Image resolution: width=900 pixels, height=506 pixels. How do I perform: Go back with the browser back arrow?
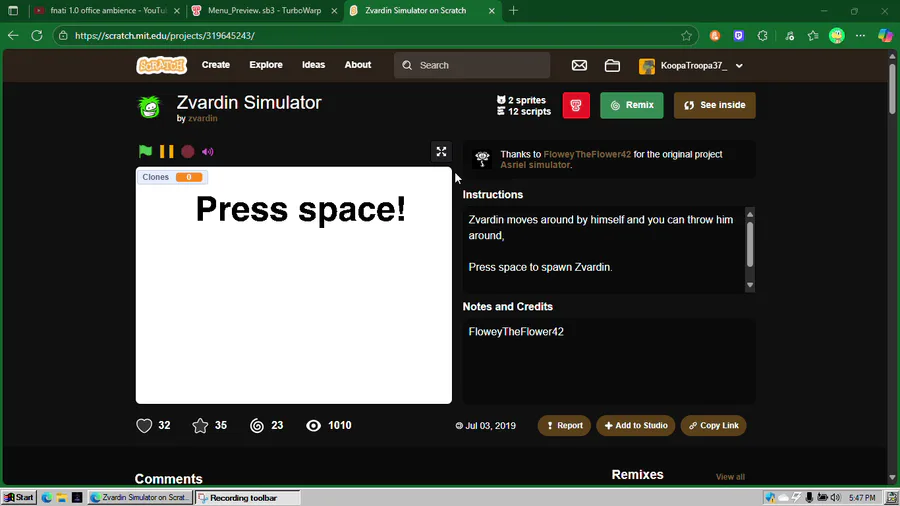13,36
